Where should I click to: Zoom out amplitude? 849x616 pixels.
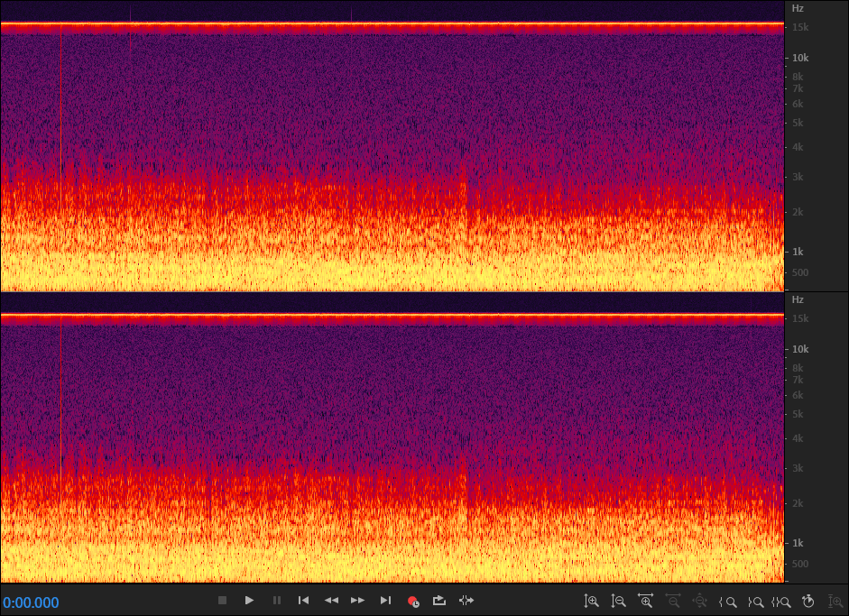618,601
